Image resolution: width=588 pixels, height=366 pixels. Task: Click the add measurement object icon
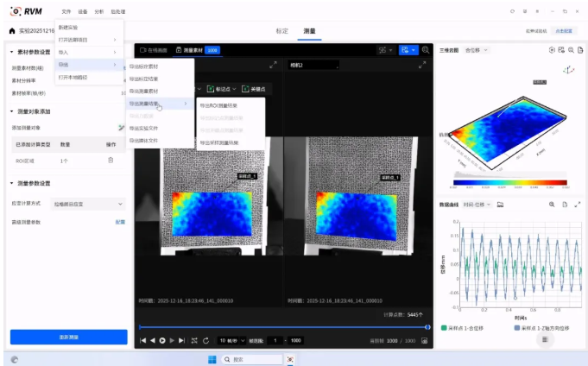pyautogui.click(x=121, y=127)
